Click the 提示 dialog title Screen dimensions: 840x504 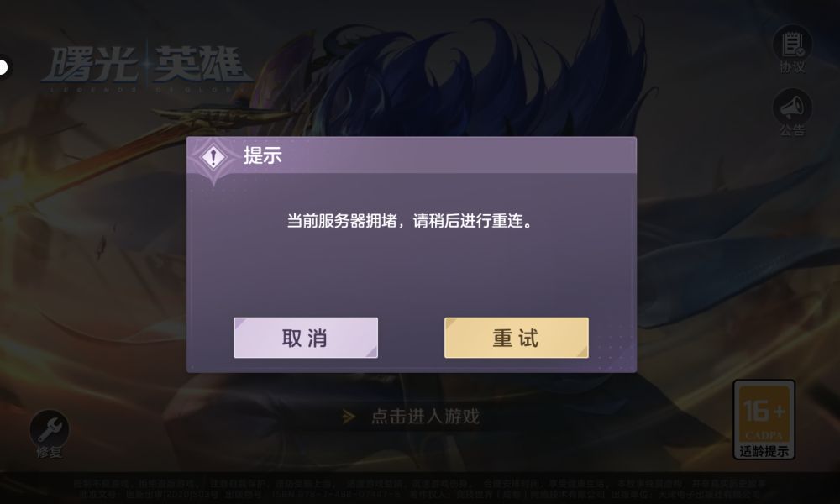pos(262,155)
